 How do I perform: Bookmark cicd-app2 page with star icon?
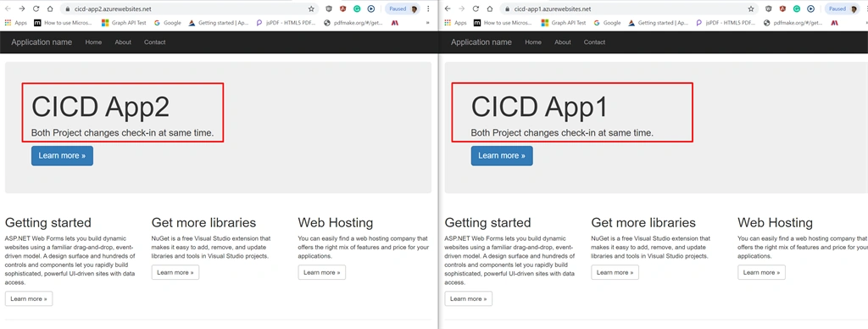click(311, 8)
